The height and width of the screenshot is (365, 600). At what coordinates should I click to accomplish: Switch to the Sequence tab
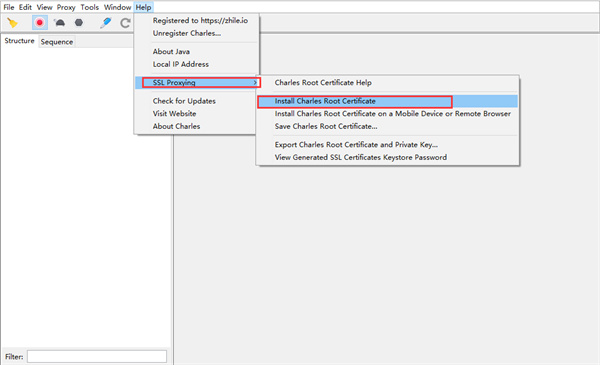coord(57,42)
